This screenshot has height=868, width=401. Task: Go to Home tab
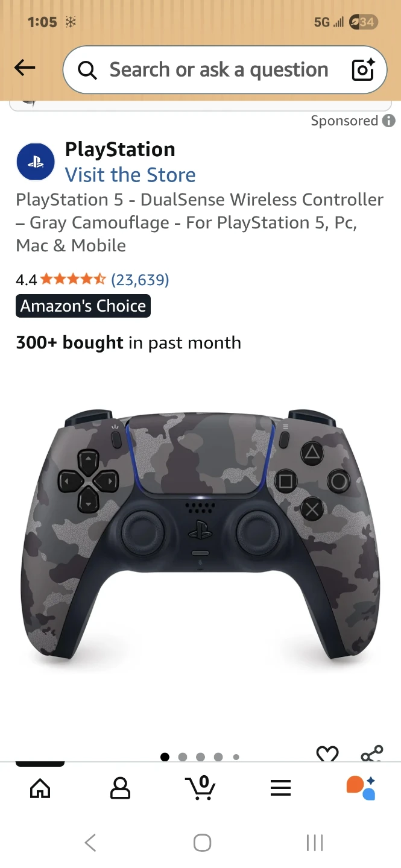(x=40, y=788)
